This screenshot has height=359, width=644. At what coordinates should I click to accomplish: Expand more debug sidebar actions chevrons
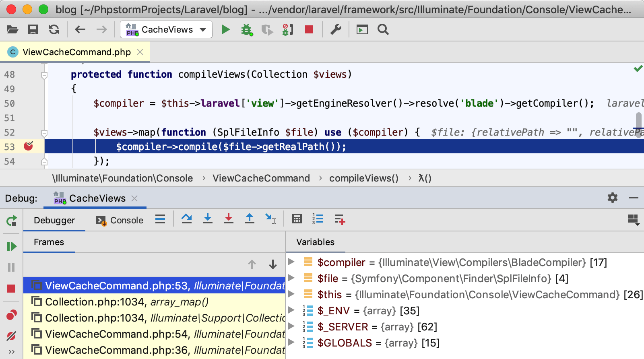[x=12, y=352]
